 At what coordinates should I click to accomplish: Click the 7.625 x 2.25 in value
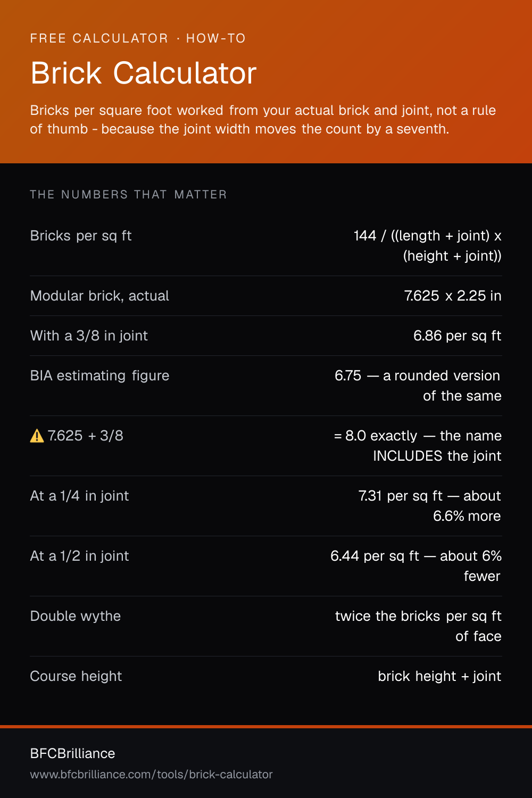pyautogui.click(x=453, y=296)
